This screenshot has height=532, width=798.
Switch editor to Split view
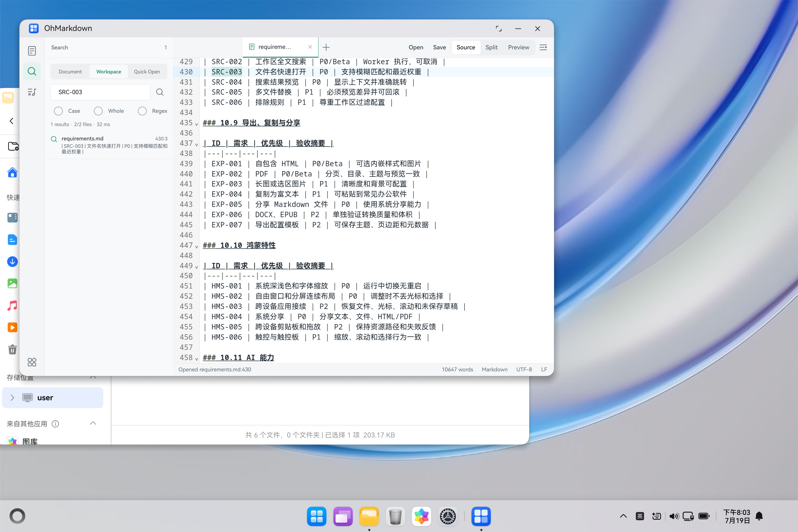point(491,47)
